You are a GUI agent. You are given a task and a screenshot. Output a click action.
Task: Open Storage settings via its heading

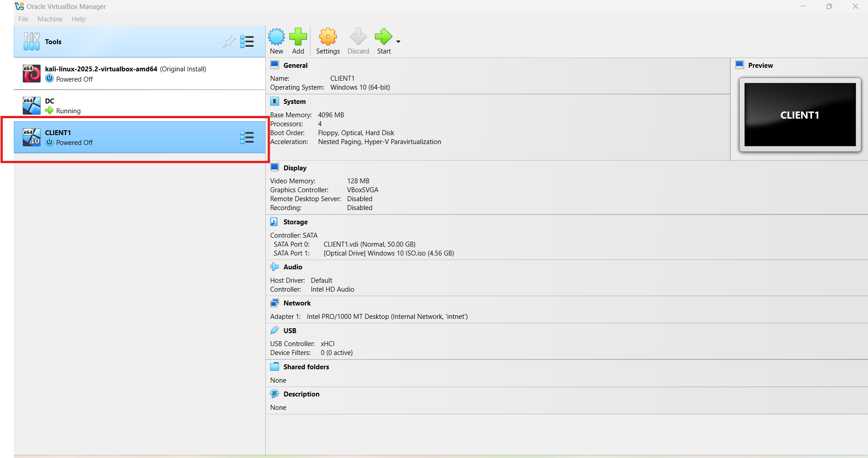296,222
